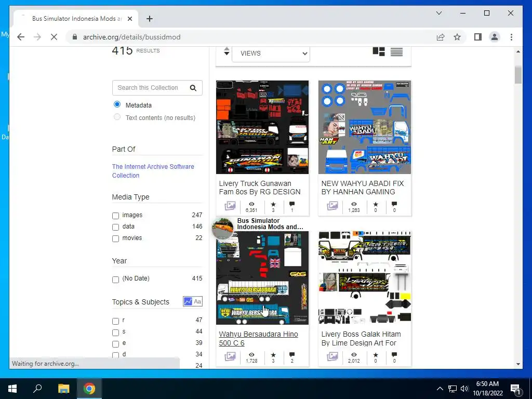532x399 pixels.
Task: Check the movies media type filter
Action: click(116, 238)
